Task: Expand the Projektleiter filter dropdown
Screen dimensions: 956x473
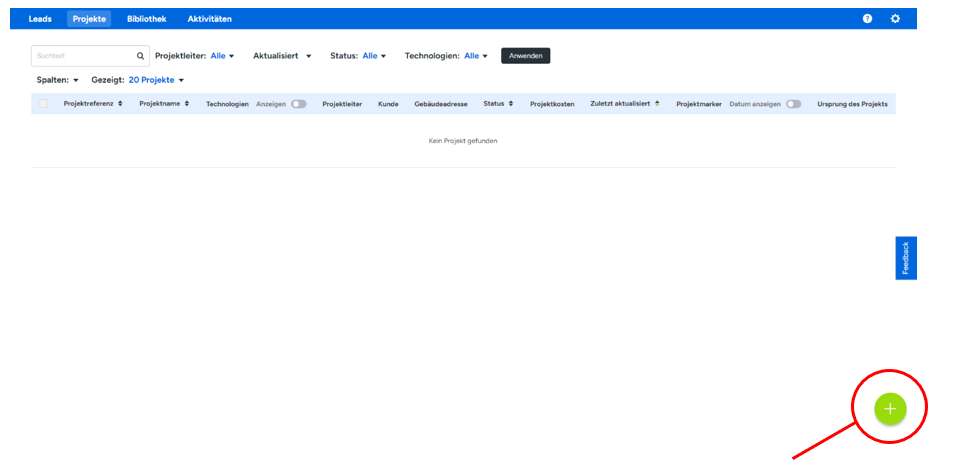Action: (222, 56)
